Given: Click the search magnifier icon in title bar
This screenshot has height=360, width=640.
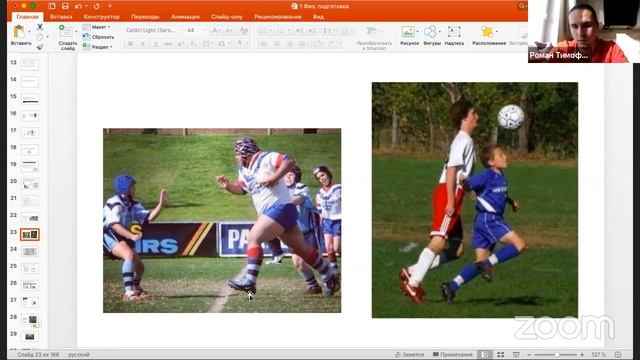Looking at the screenshot, I should coord(522,6).
